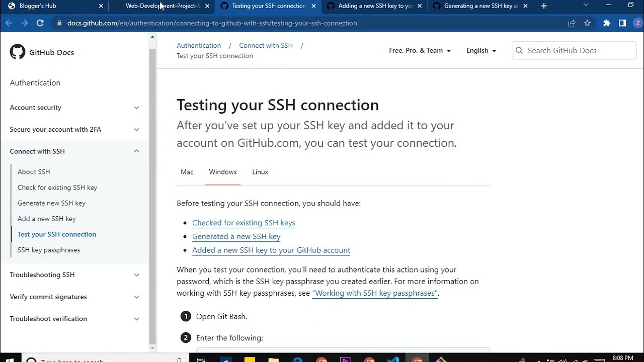The width and height of the screenshot is (644, 362).
Task: Open the Free, Pro, & Team version dropdown
Action: click(x=420, y=50)
